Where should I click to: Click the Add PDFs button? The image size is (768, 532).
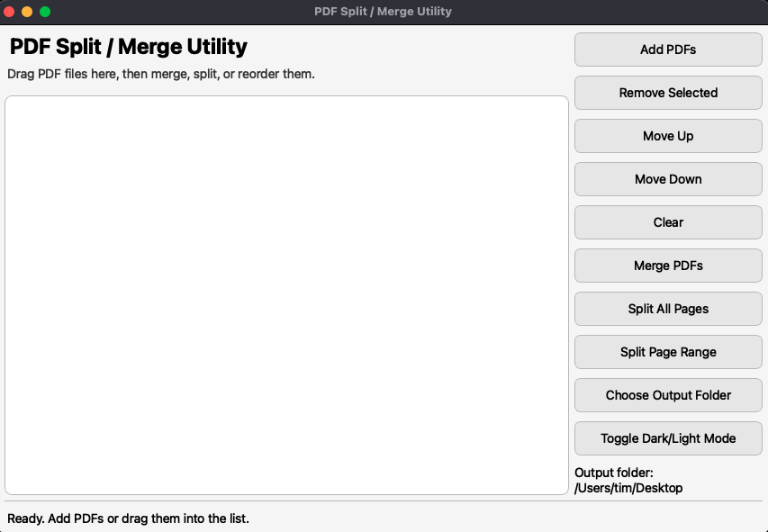(x=668, y=50)
